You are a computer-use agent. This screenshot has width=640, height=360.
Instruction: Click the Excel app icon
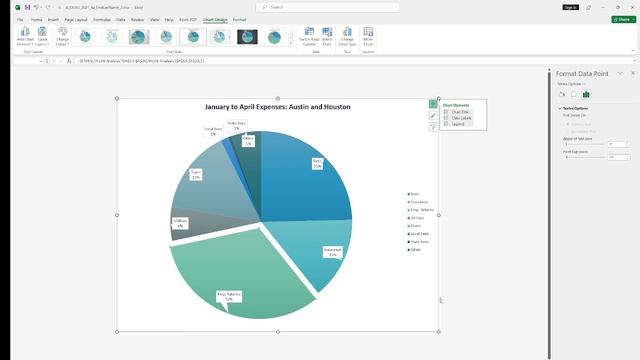(x=18, y=7)
